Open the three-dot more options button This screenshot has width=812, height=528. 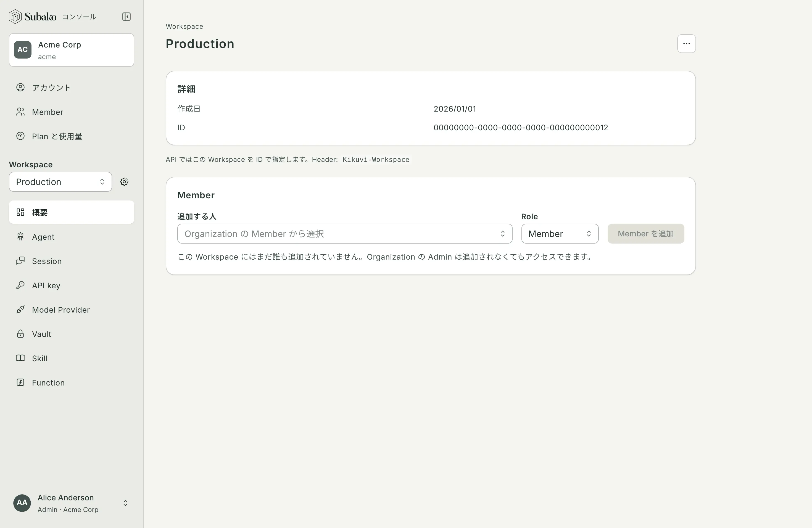[686, 44]
